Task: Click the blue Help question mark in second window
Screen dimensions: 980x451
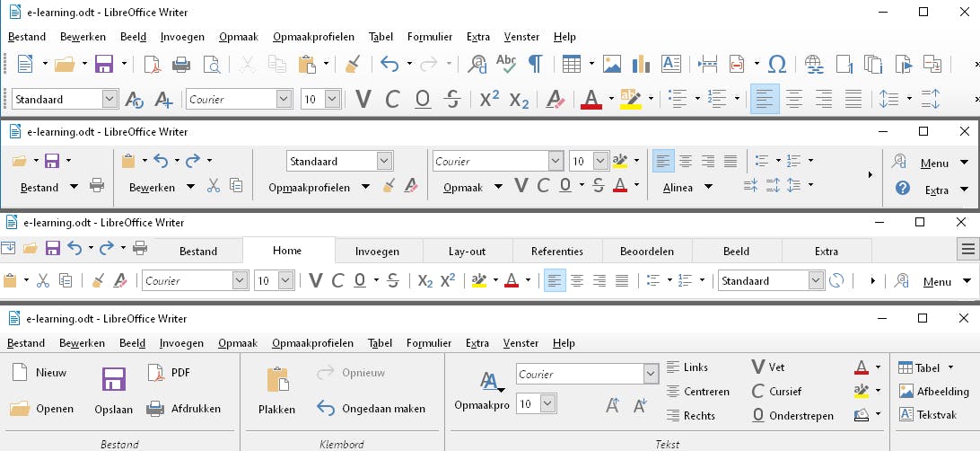Action: [x=902, y=187]
